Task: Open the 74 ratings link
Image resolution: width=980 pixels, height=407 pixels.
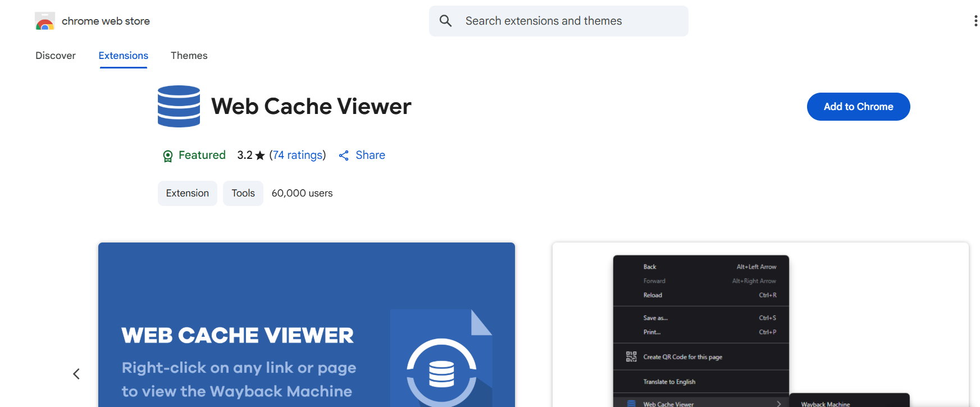Action: click(299, 155)
